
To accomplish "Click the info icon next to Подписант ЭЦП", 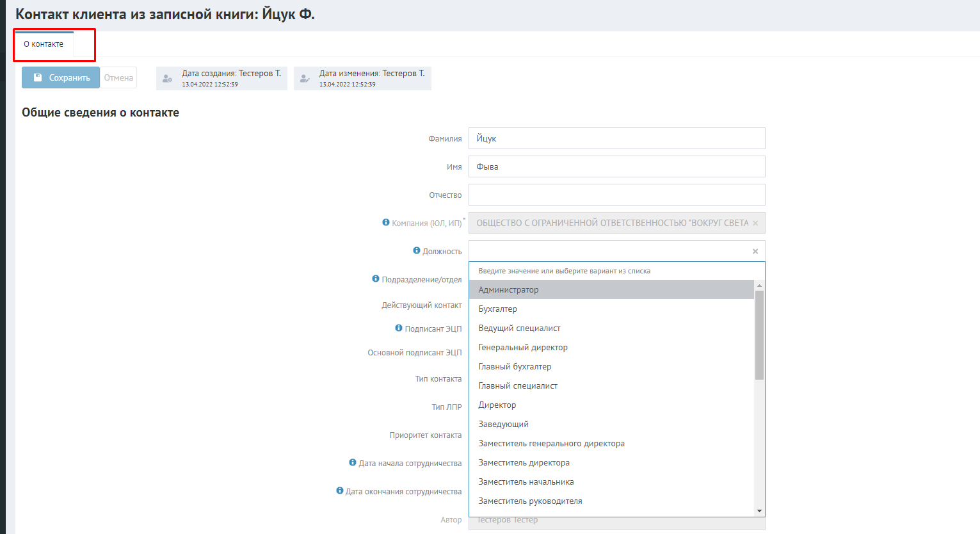I will click(x=399, y=328).
